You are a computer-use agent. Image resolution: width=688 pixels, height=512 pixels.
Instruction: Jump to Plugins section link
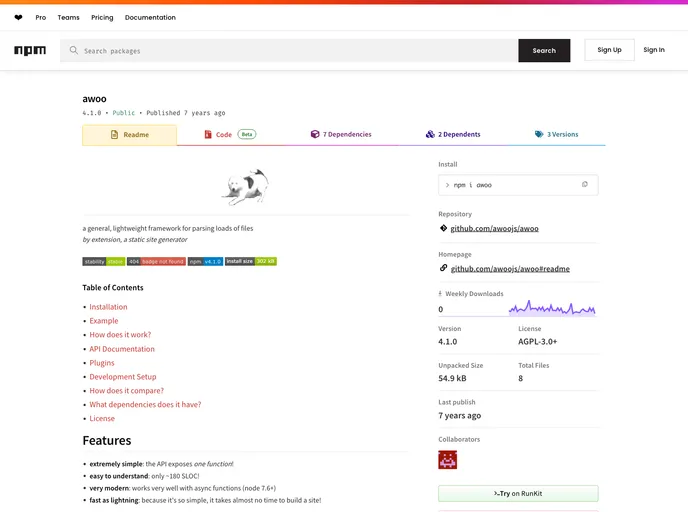click(102, 363)
